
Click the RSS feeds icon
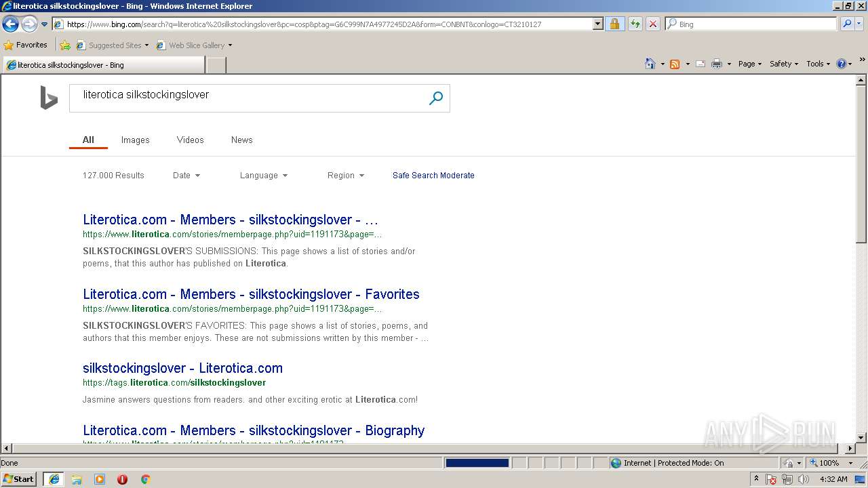(x=675, y=64)
